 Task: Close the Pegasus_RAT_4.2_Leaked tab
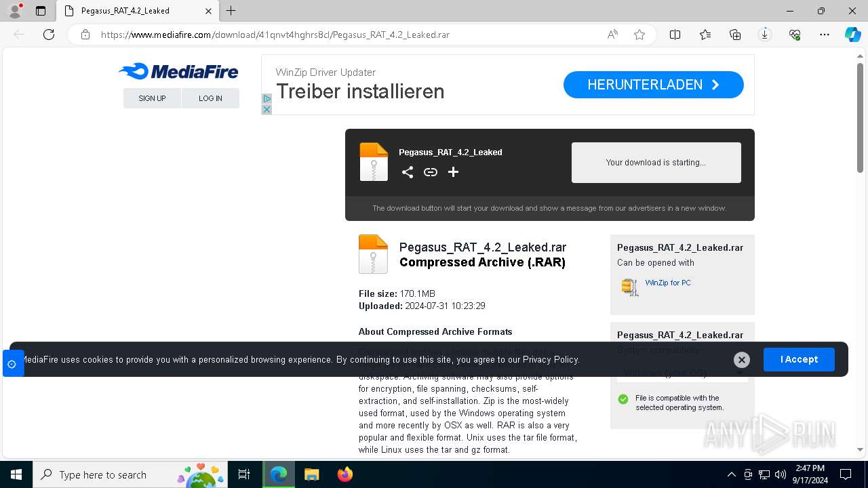(208, 11)
